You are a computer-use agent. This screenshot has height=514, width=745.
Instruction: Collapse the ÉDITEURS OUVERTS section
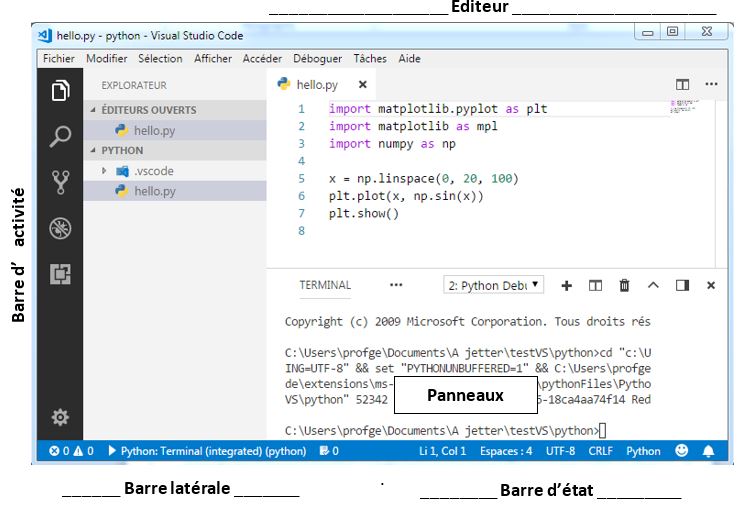[x=95, y=110]
